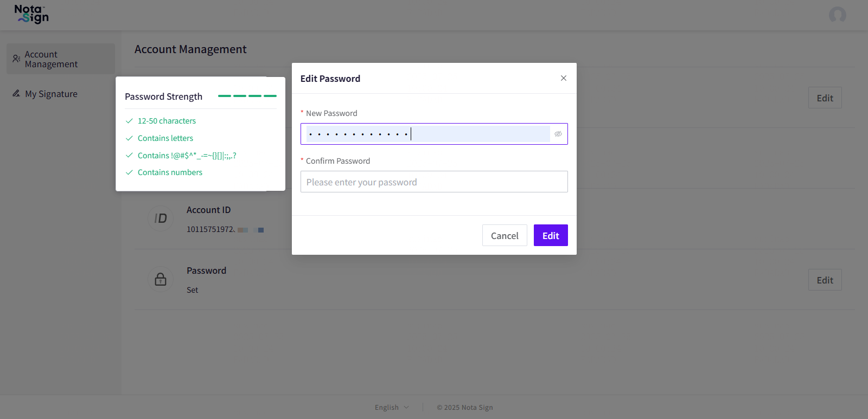This screenshot has height=419, width=868.
Task: Click the padlock icon beside Password
Action: click(161, 279)
